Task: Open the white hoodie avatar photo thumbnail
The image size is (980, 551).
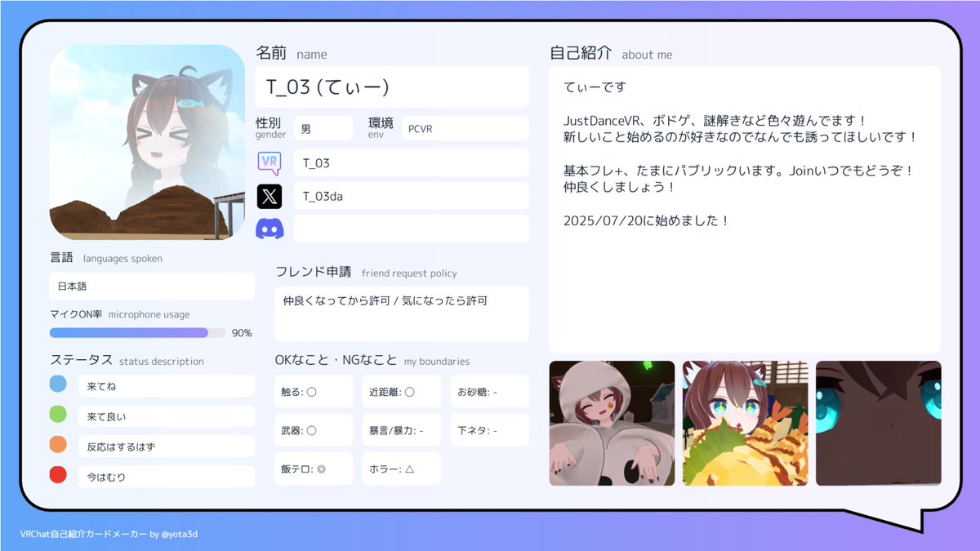Action: click(612, 424)
